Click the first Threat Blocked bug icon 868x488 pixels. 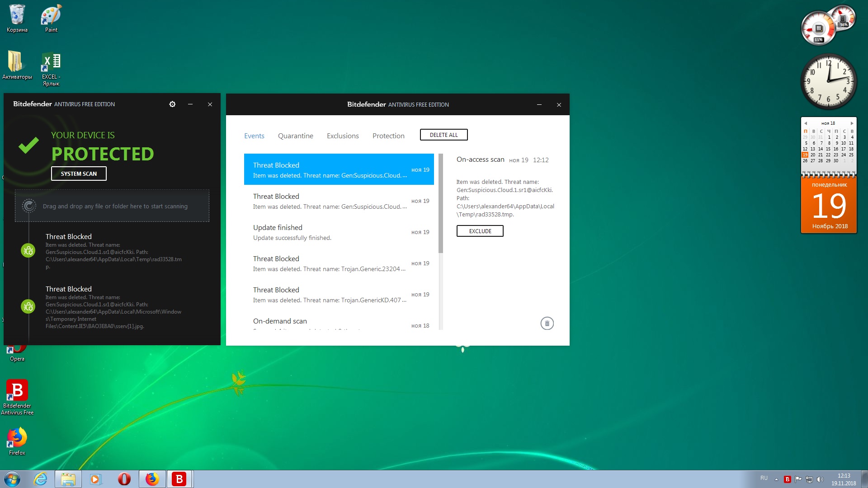[28, 250]
